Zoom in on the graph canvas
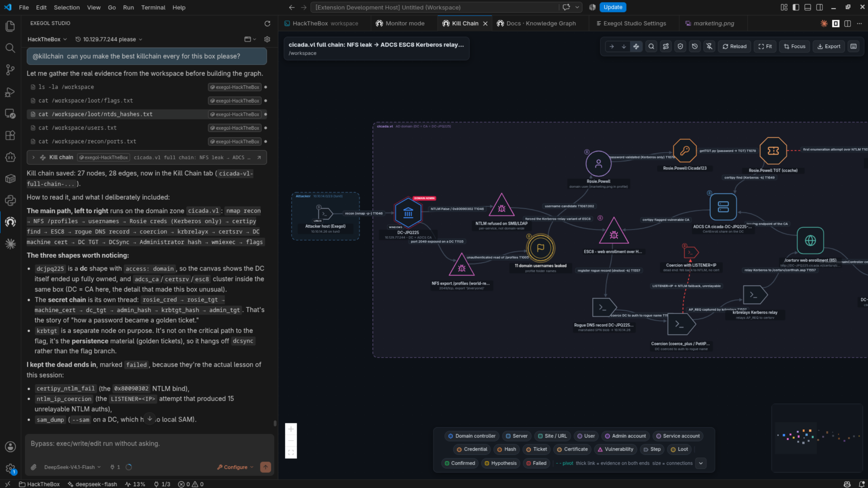 [x=291, y=429]
